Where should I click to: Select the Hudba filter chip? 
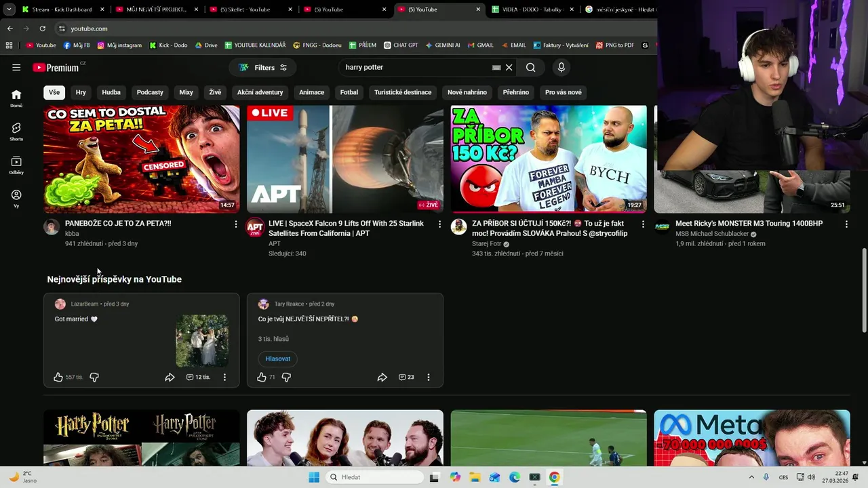coord(111,92)
